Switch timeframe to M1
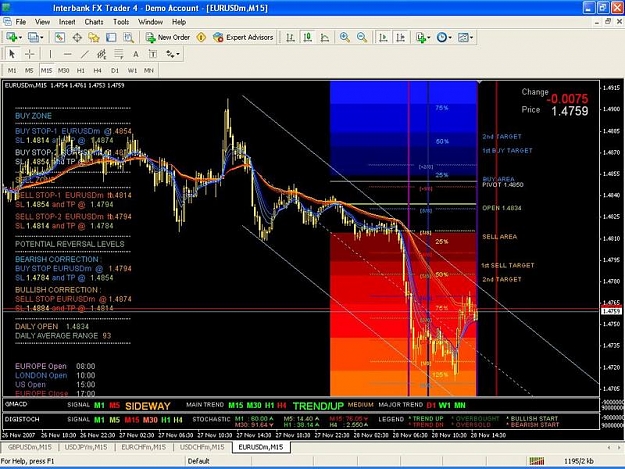 coord(12,71)
